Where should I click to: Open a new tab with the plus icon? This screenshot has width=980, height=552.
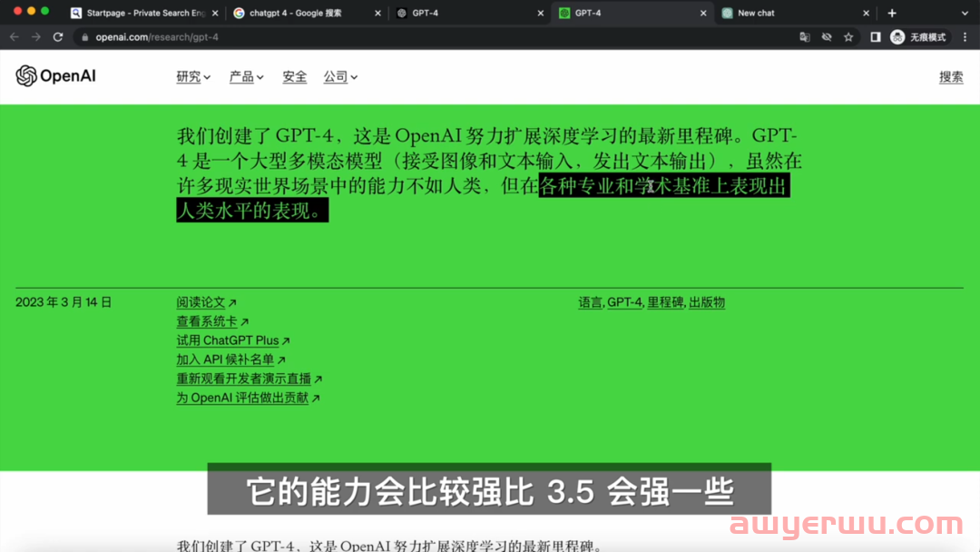(x=892, y=13)
